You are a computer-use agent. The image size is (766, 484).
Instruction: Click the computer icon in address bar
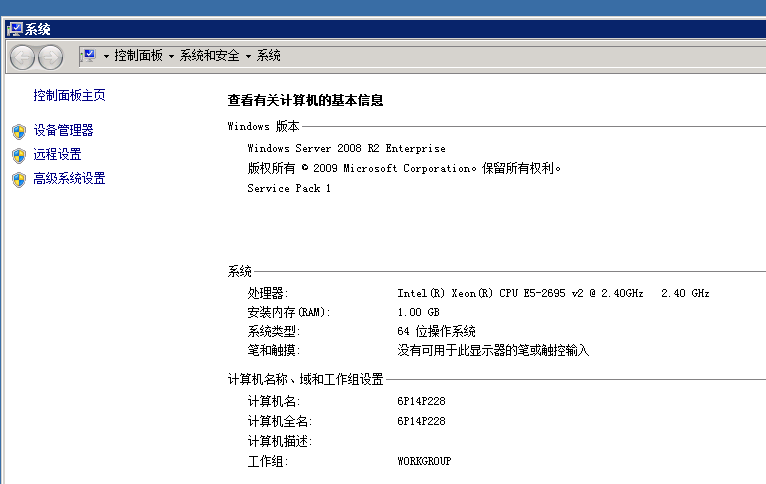point(89,56)
